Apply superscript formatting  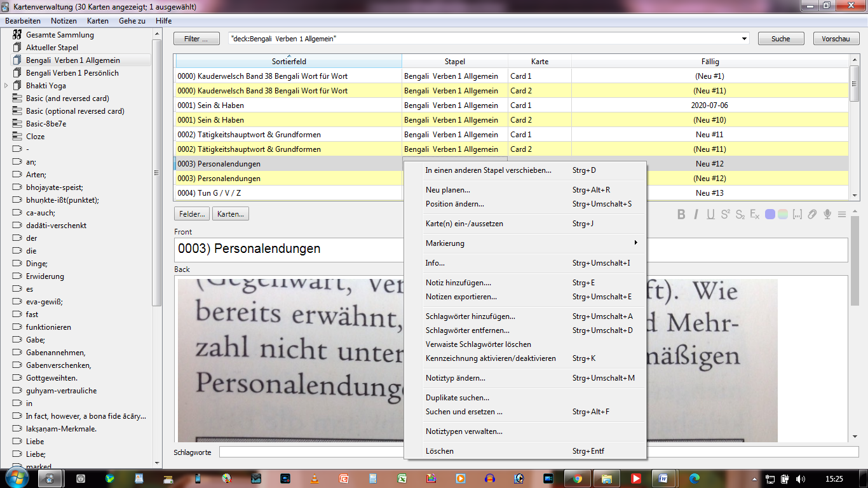(725, 214)
